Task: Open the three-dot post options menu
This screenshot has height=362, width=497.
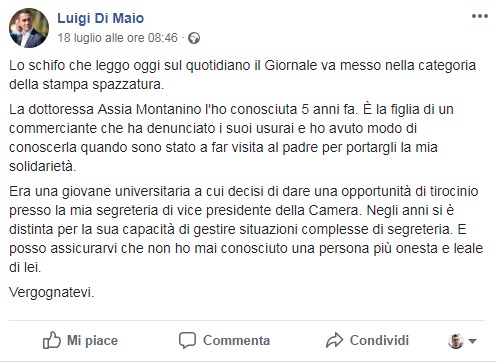Action: pyautogui.click(x=480, y=16)
